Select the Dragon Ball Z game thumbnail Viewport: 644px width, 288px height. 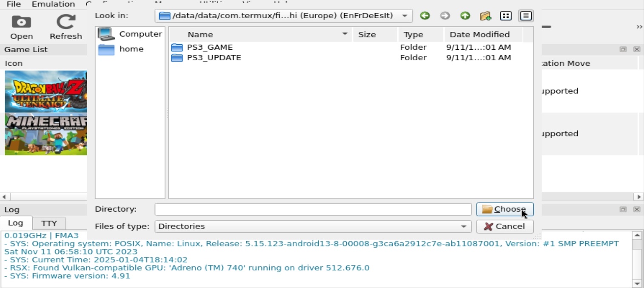point(46,91)
